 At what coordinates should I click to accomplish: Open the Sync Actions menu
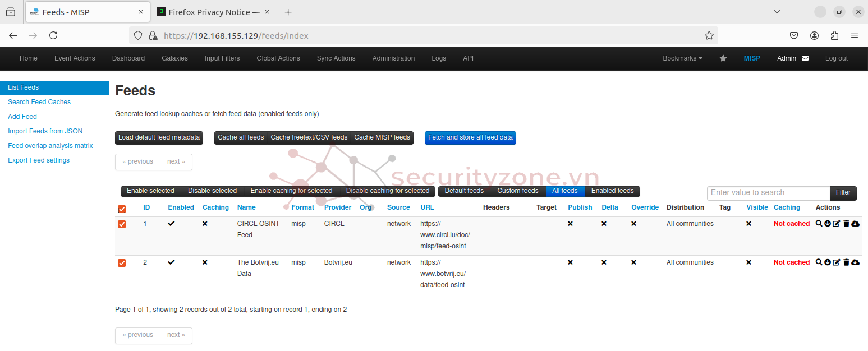coord(336,58)
